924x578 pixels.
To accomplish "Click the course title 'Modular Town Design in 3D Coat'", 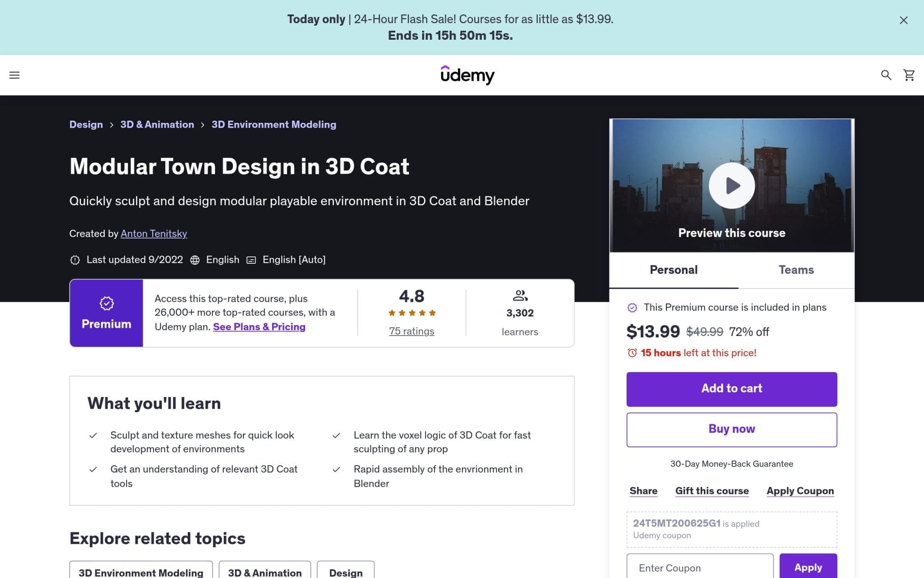I will tap(239, 166).
